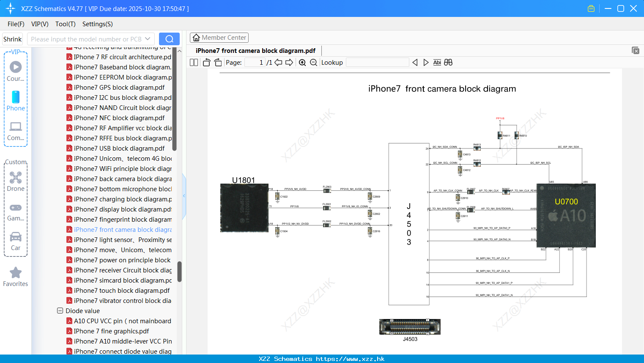Click the Shrink button
Image resolution: width=644 pixels, height=363 pixels.
click(x=12, y=39)
